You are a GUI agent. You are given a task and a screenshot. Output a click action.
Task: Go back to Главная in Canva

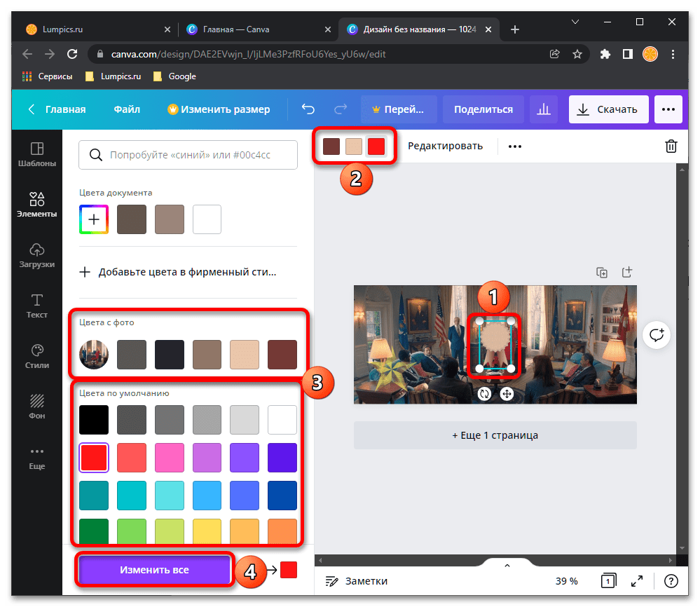pos(57,109)
